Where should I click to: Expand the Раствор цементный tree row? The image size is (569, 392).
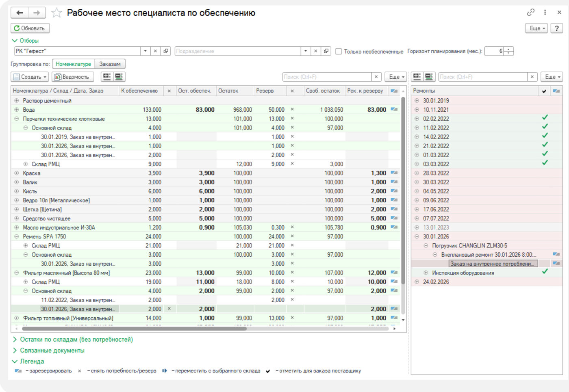click(17, 101)
